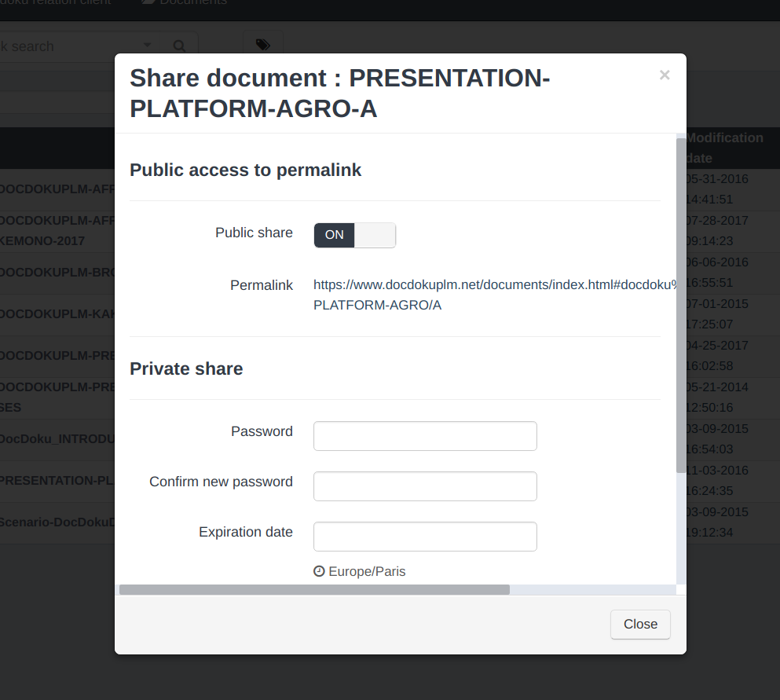The width and height of the screenshot is (780, 700).
Task: Select the Expiration date input
Action: [x=425, y=537]
